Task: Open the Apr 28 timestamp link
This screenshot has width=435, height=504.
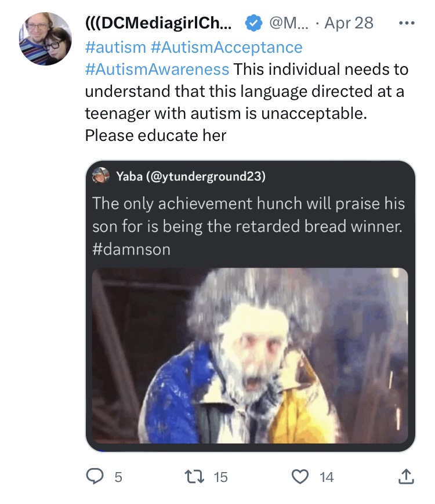Action: click(x=349, y=23)
